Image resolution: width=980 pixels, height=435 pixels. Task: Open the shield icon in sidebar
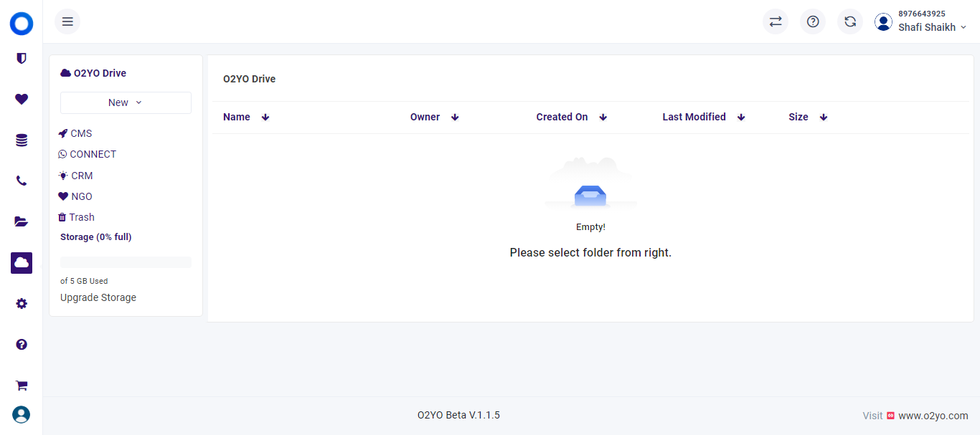click(x=22, y=58)
